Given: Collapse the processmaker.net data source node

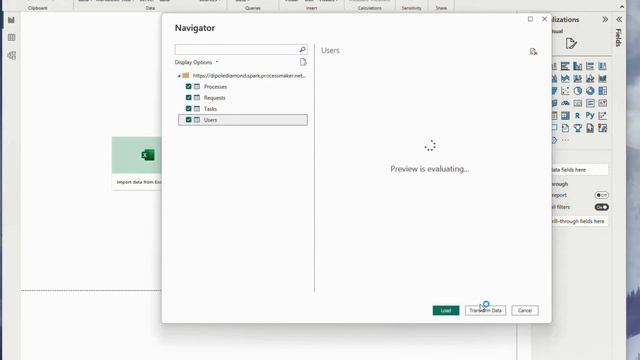Looking at the screenshot, I should tap(179, 76).
